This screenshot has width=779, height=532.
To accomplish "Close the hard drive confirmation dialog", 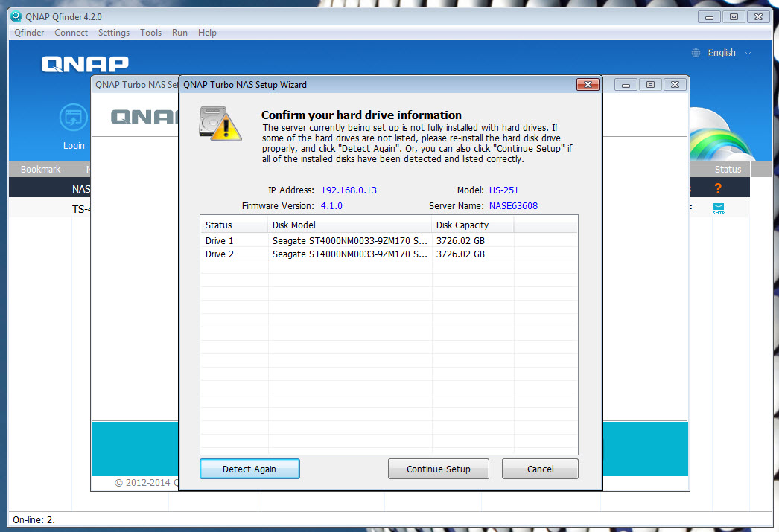I will point(588,84).
